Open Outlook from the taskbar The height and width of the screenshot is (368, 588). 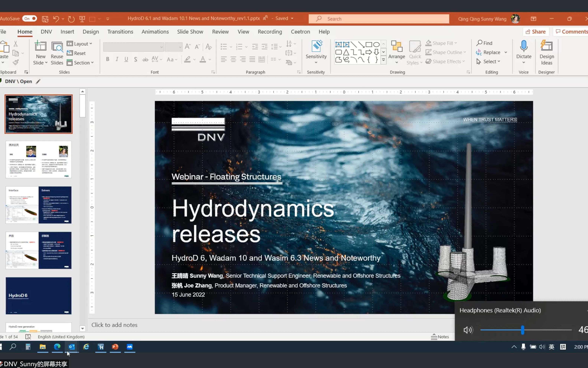pos(72,347)
